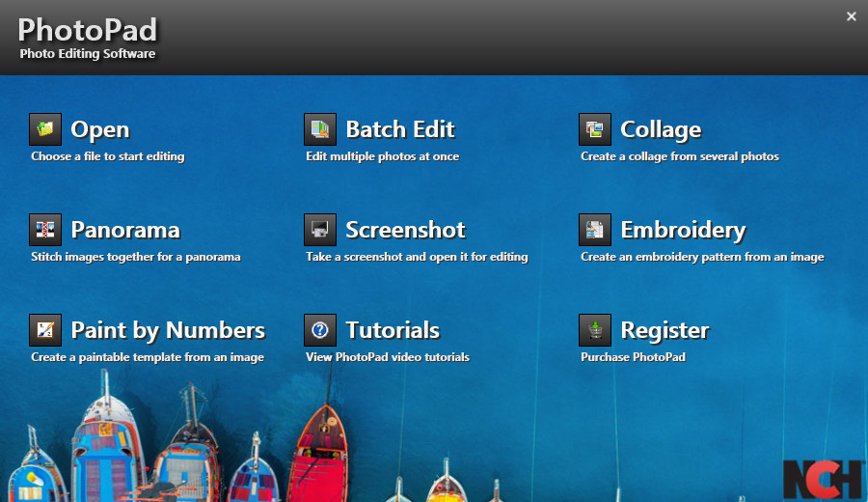This screenshot has width=868, height=502.
Task: Click the Paint by Numbers icon
Action: [x=45, y=330]
